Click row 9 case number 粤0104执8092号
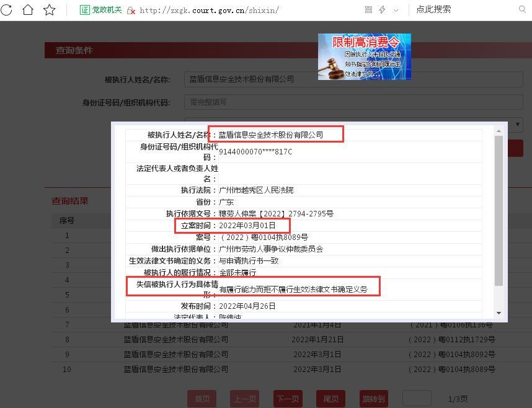The height and width of the screenshot is (408, 532). [452, 355]
